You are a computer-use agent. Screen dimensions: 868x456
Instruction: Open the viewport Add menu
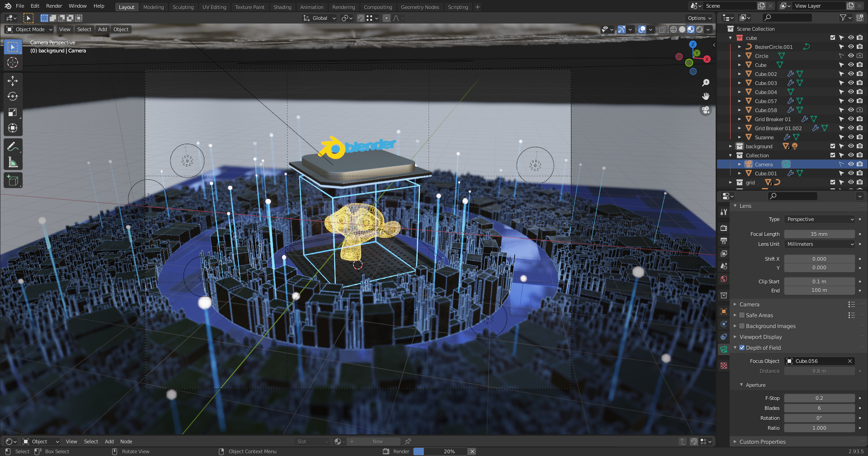[103, 29]
